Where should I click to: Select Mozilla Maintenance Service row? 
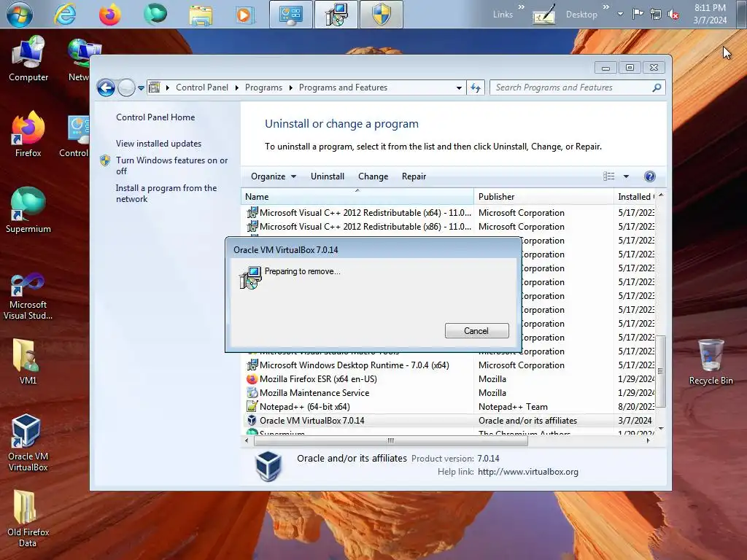pos(449,393)
